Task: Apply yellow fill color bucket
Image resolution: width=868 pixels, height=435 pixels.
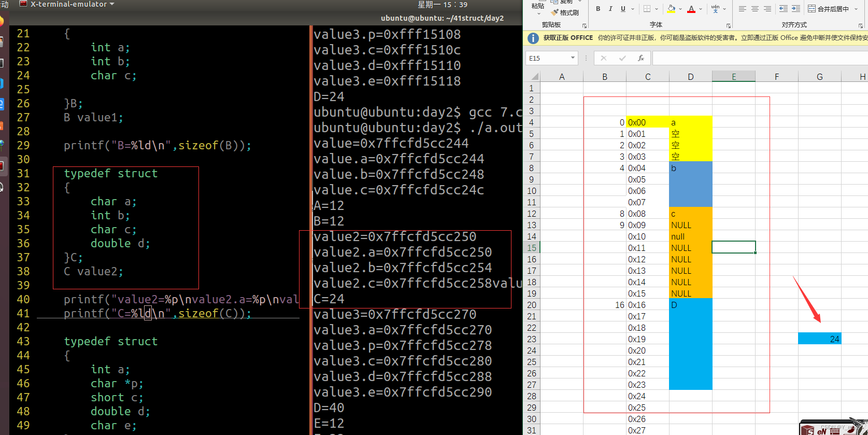Action: 672,9
